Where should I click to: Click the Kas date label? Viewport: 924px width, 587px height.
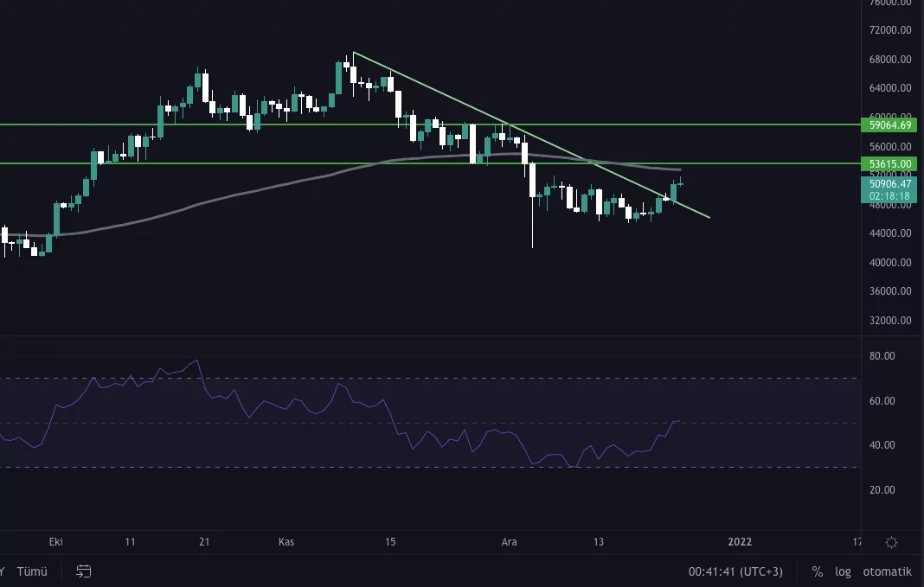tap(286, 542)
